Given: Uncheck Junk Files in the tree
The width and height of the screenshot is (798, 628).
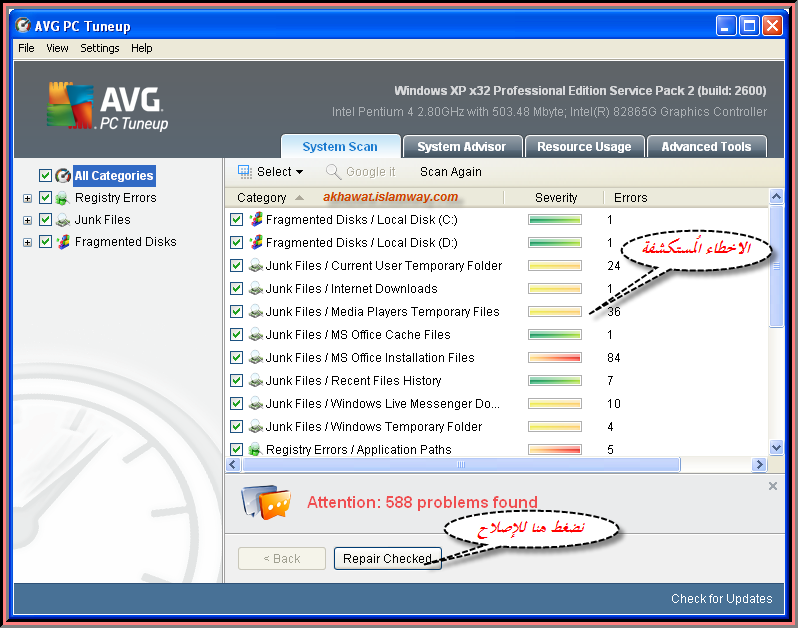Looking at the screenshot, I should pyautogui.click(x=45, y=219).
